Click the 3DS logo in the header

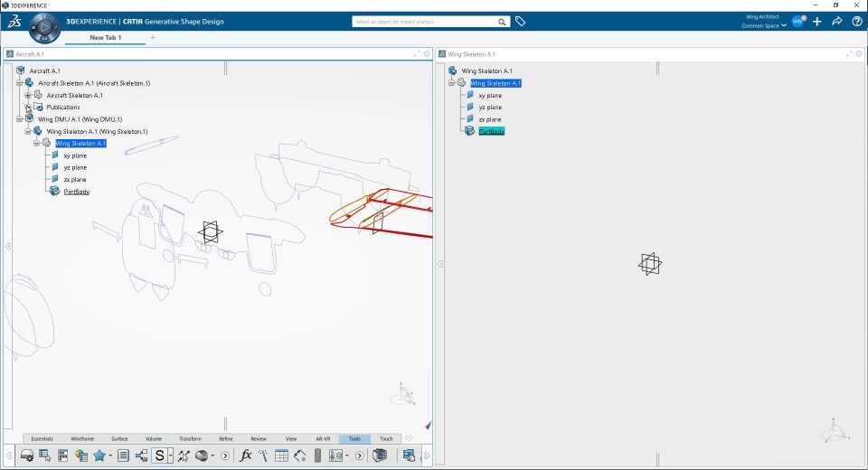[x=14, y=22]
